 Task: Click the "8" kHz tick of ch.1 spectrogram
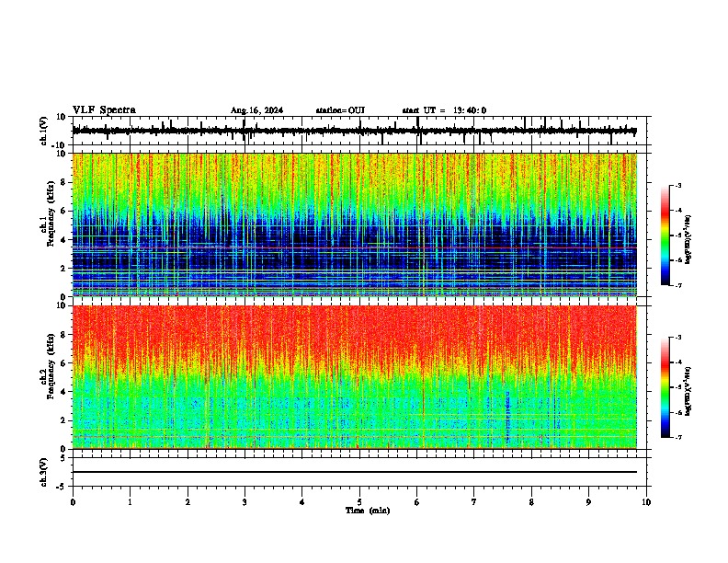click(x=63, y=182)
